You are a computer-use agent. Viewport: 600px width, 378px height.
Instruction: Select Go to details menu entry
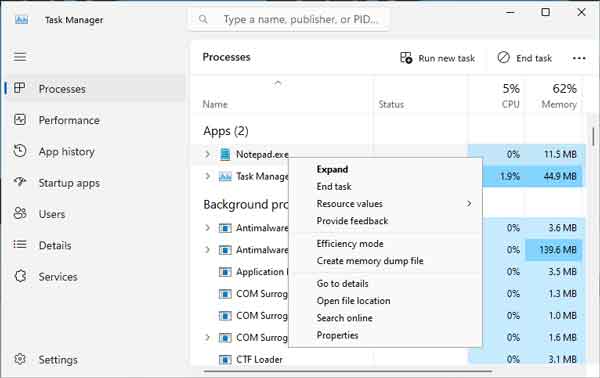click(342, 284)
